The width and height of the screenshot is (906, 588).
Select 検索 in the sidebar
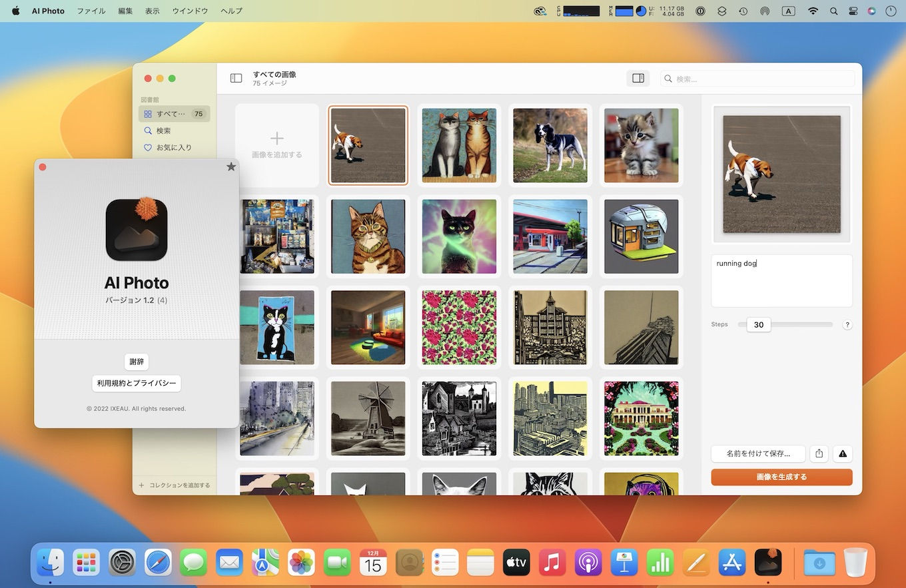(x=175, y=131)
